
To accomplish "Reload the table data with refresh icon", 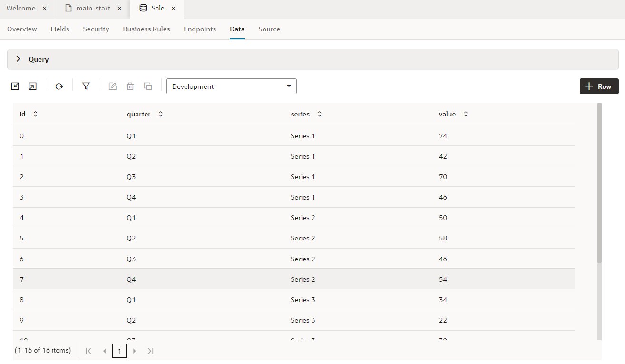I will [x=59, y=86].
